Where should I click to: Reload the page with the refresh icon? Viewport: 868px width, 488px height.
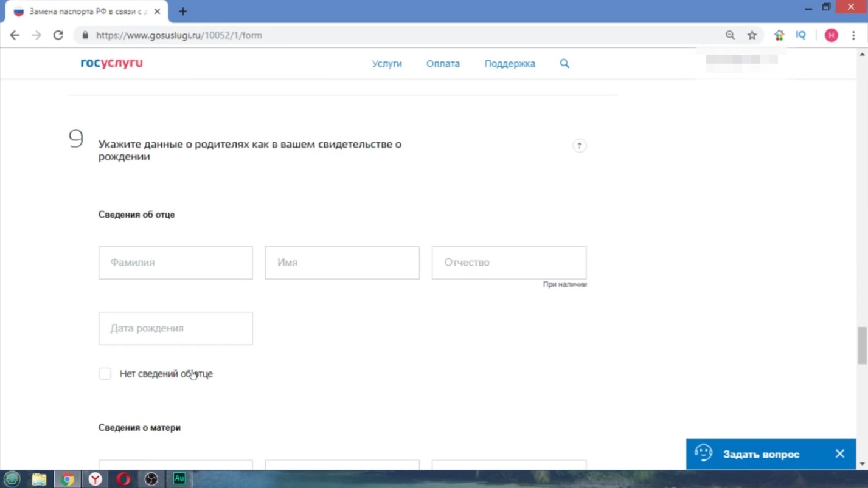click(x=58, y=35)
